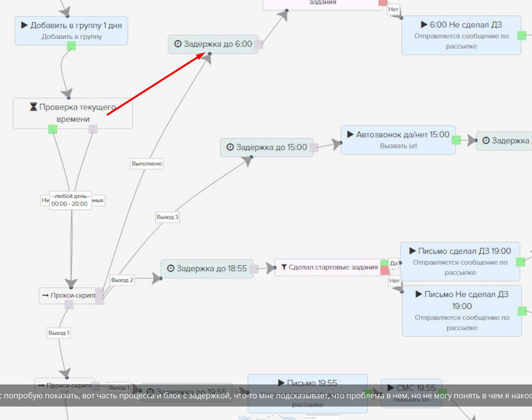Image resolution: width=532 pixels, height=420 pixels.
Task: Click play icon on 'Автозвонок да/нет 15:00'
Action: pos(350,135)
